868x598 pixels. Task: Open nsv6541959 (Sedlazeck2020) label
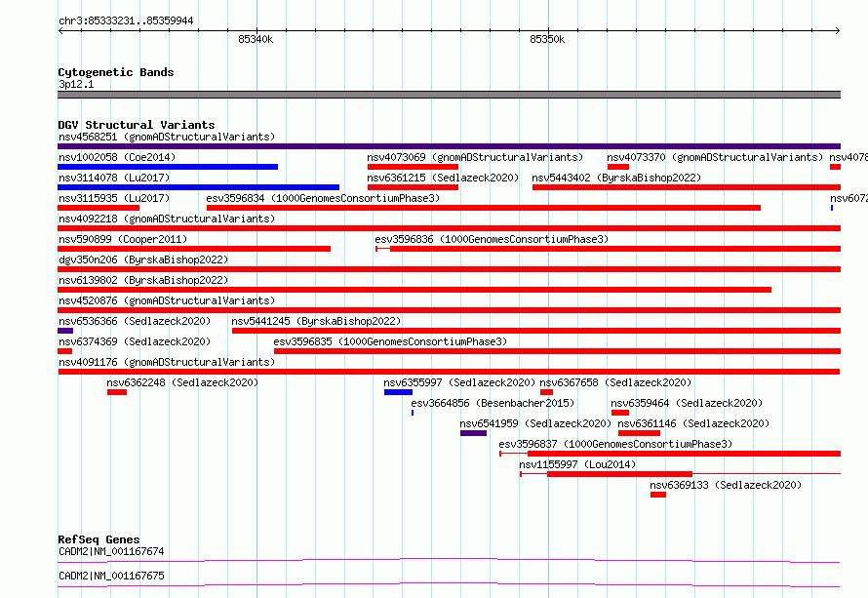pyautogui.click(x=535, y=423)
